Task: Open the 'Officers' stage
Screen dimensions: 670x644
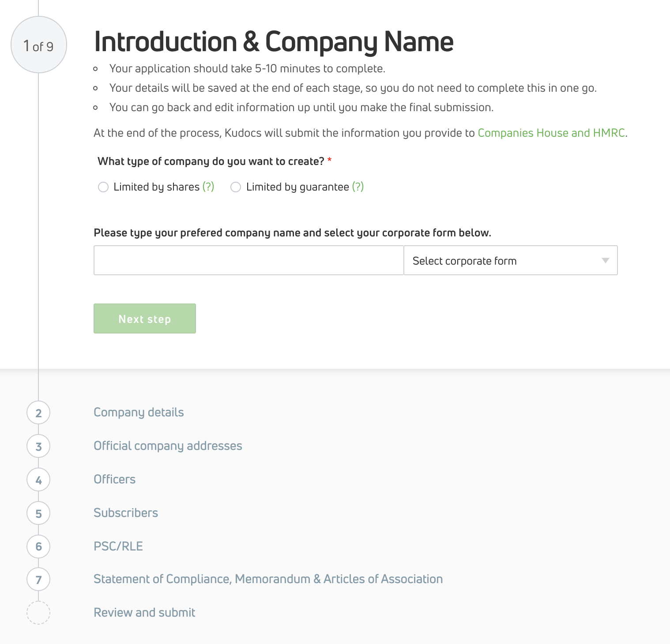Action: tap(115, 479)
